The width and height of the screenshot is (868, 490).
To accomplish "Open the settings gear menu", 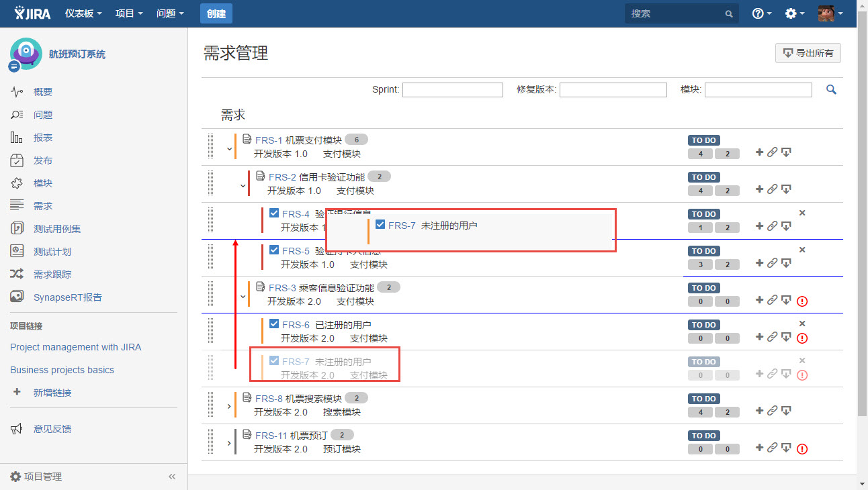I will 795,13.
